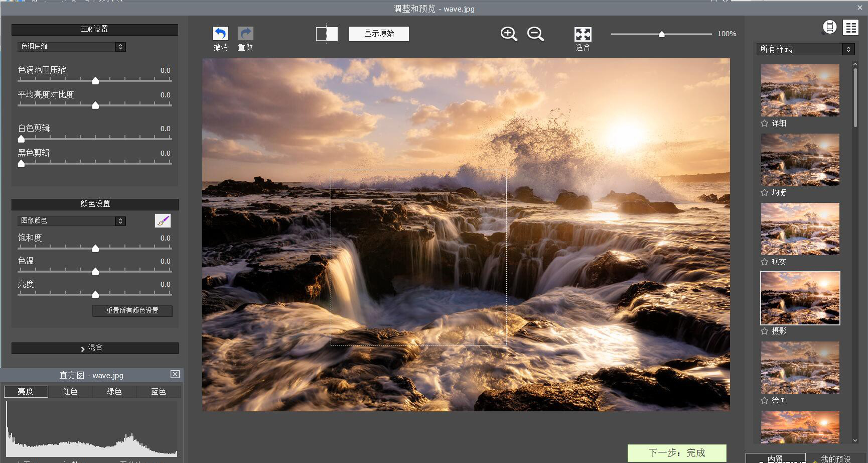The width and height of the screenshot is (868, 463).
Task: Select the split before/after preview icon
Action: (326, 34)
